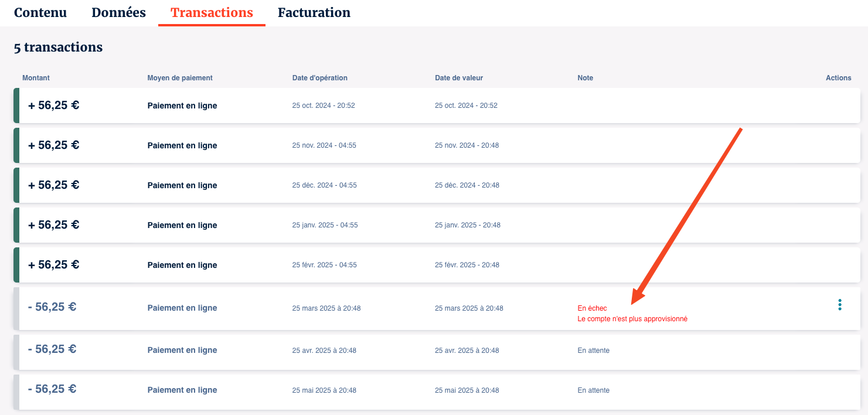Switch to the Contenu tab
Screen dimensions: 868x415
(40, 13)
